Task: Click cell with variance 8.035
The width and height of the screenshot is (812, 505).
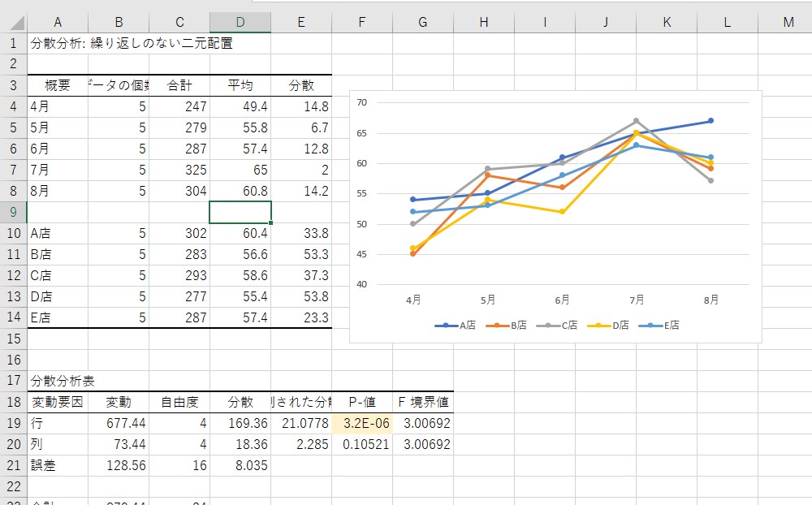Action: pos(240,466)
